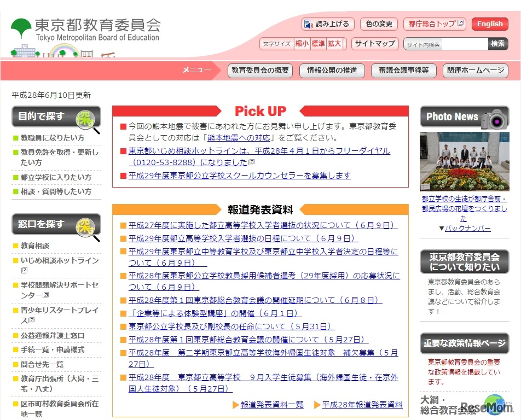The width and height of the screenshot is (521, 420).
Task: Open 9月入学生徒募集 release
Action: pyautogui.click(x=263, y=383)
